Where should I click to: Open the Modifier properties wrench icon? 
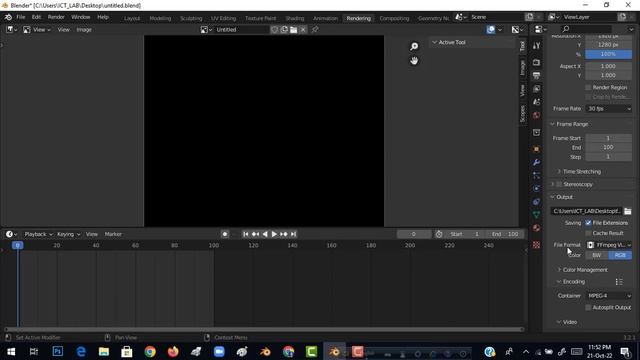click(536, 162)
